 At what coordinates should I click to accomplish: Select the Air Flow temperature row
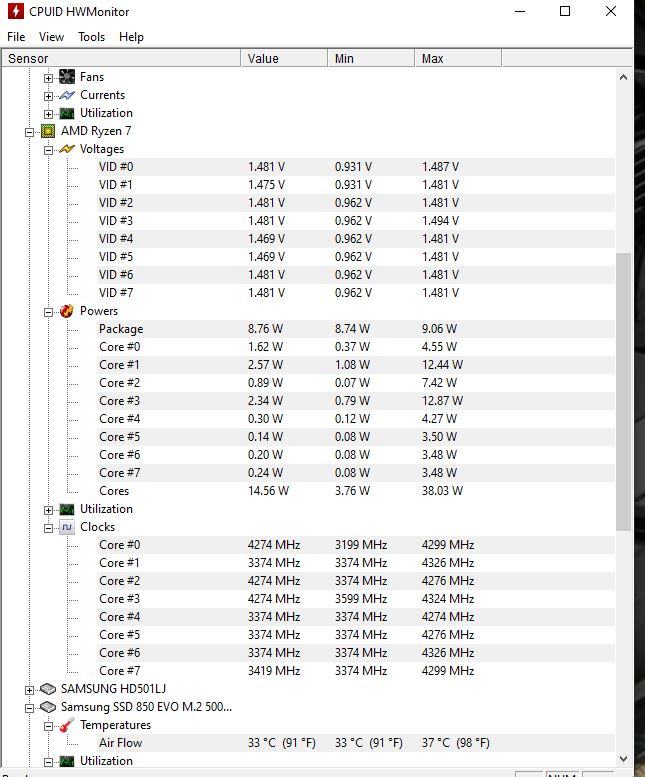(x=356, y=743)
